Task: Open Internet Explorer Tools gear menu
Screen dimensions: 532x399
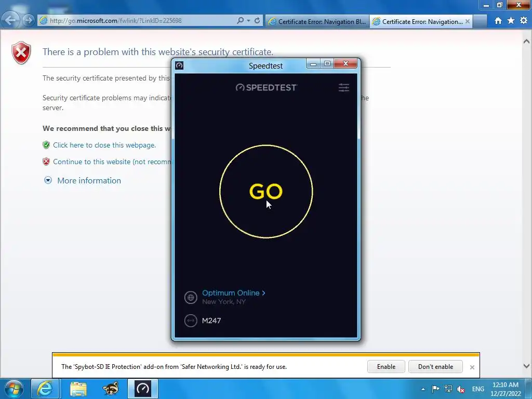Action: 524,21
